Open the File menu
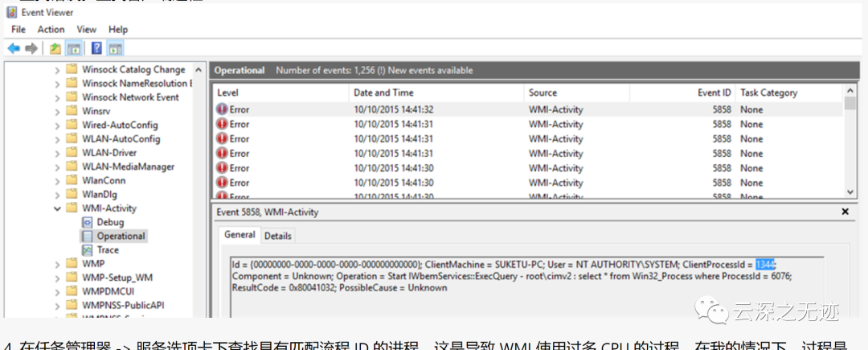 (18, 29)
